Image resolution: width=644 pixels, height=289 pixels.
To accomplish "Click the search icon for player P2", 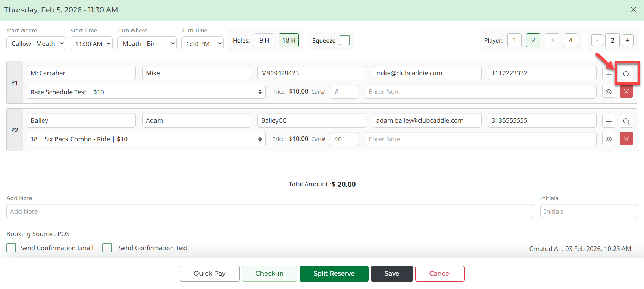I will (626, 121).
